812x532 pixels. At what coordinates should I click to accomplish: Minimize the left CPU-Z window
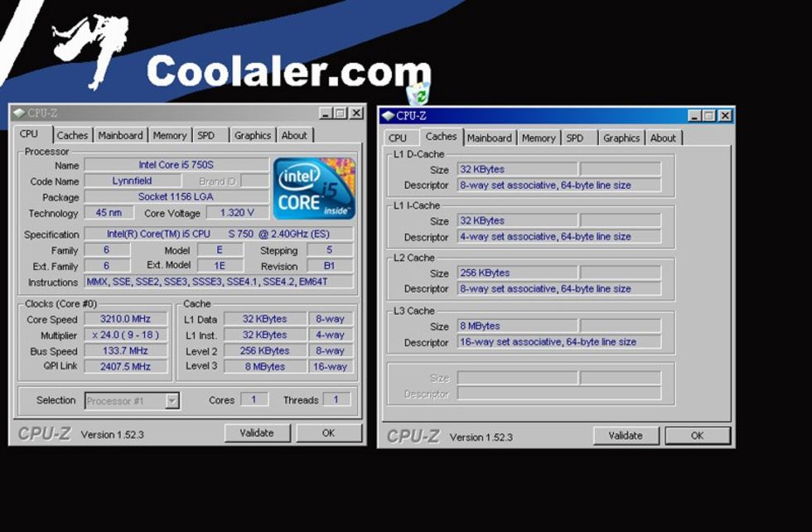(x=326, y=113)
